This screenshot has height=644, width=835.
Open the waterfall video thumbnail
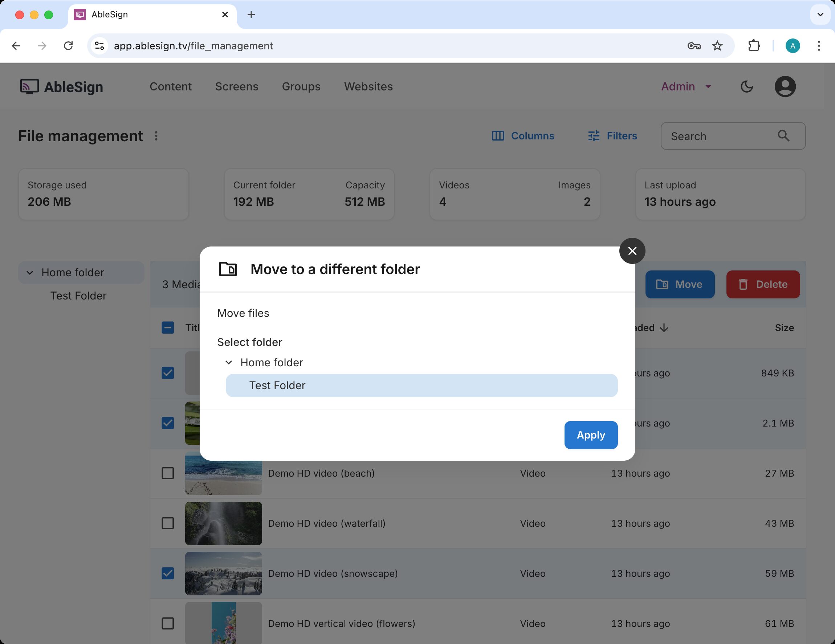[x=224, y=523]
